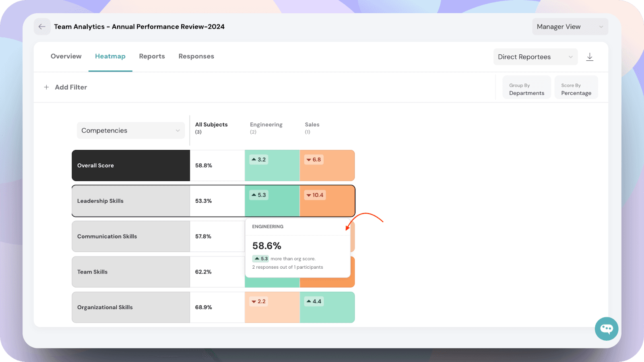The image size is (644, 362).
Task: Download the heatmap report
Action: 590,57
